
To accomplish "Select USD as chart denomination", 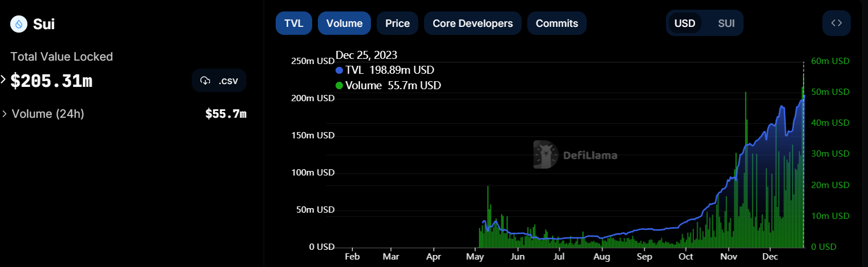I will tap(684, 23).
